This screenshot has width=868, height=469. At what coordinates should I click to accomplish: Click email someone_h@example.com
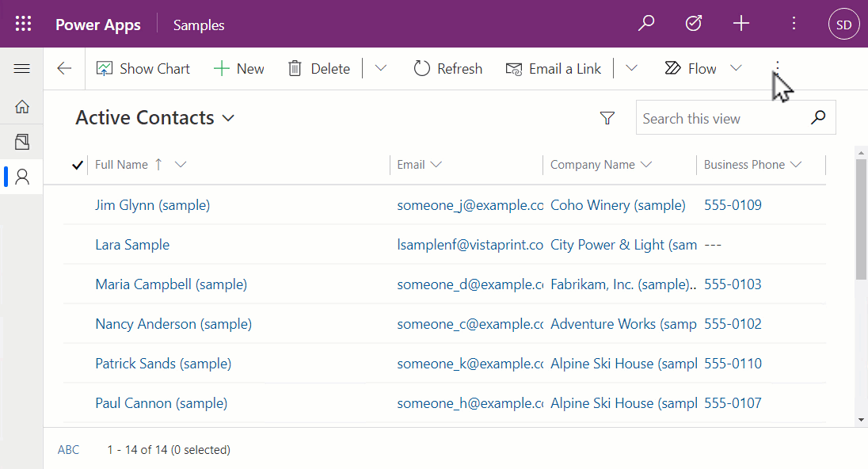[x=470, y=403]
